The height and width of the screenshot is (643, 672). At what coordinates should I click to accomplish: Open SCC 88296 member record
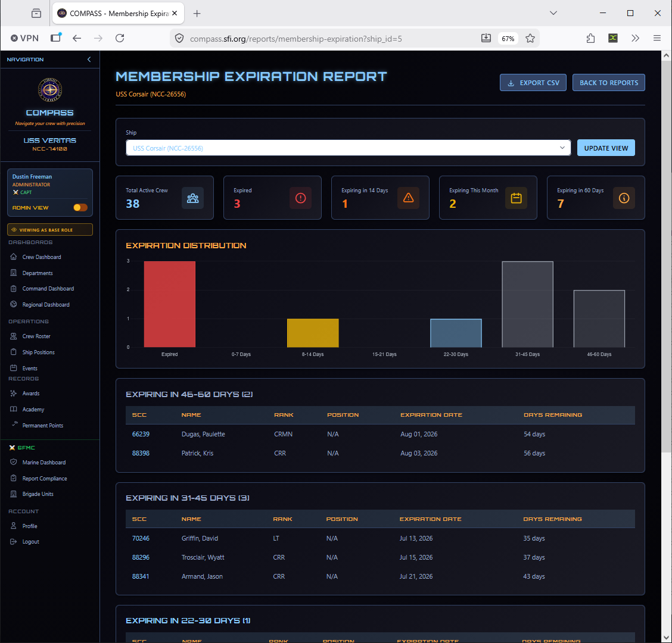click(x=141, y=557)
